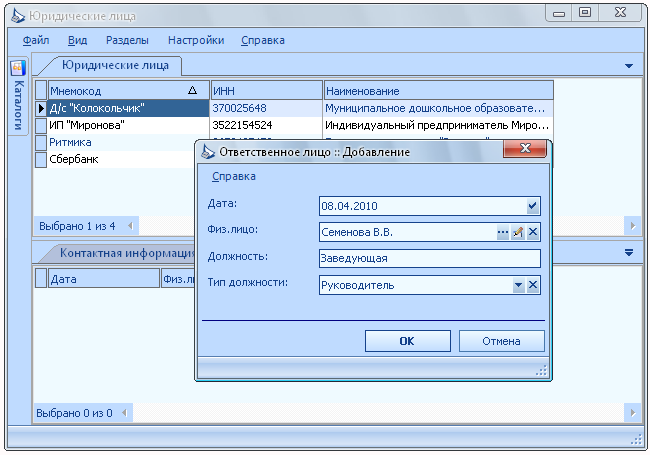This screenshot has height=455, width=650.
Task: Click the app icon in main title bar
Action: point(18,16)
